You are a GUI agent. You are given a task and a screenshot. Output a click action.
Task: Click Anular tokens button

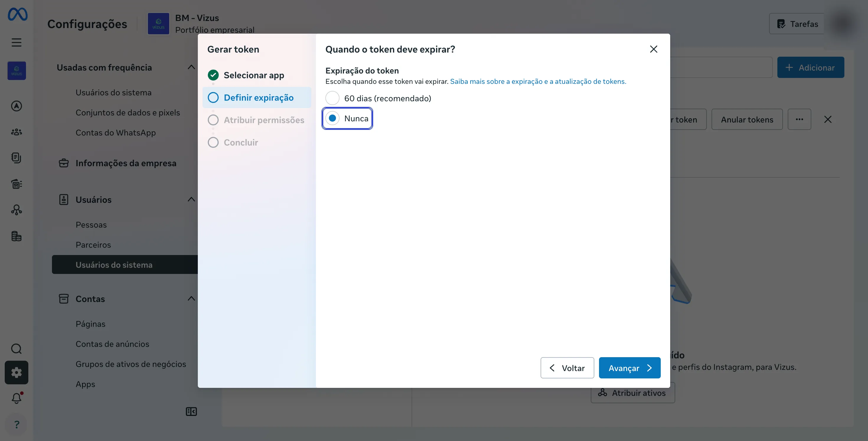coord(747,119)
